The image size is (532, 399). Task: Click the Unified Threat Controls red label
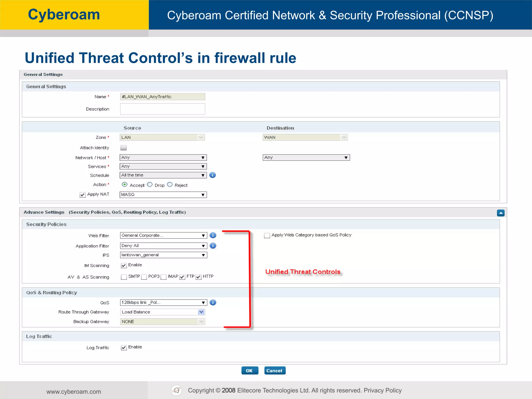coord(303,272)
